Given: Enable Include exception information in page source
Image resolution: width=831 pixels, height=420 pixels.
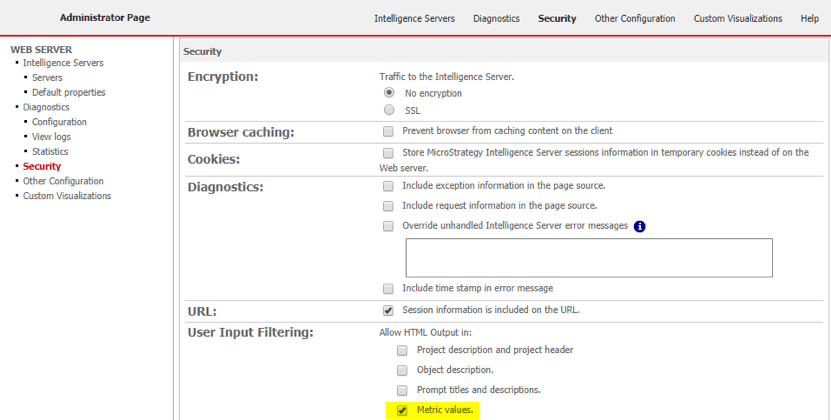Looking at the screenshot, I should tap(388, 186).
